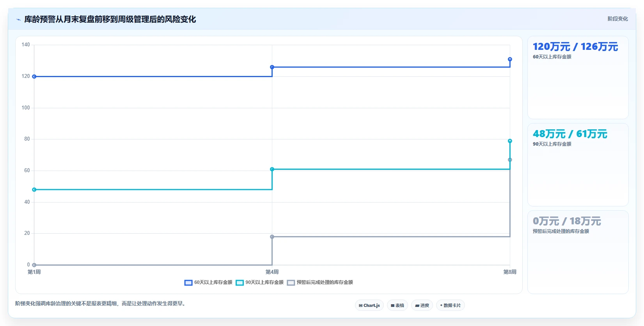Select the 第4周 cyan point at 61
This screenshot has width=644, height=326.
click(x=272, y=169)
